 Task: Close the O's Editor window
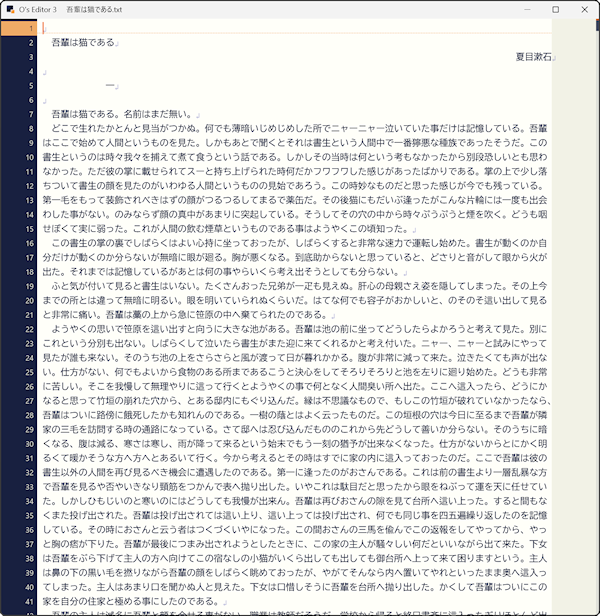click(x=583, y=8)
